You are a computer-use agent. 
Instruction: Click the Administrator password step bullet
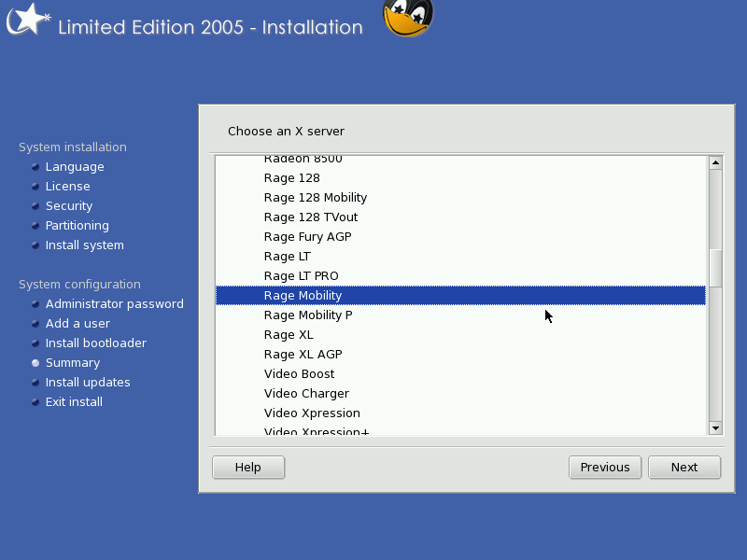[x=35, y=304]
